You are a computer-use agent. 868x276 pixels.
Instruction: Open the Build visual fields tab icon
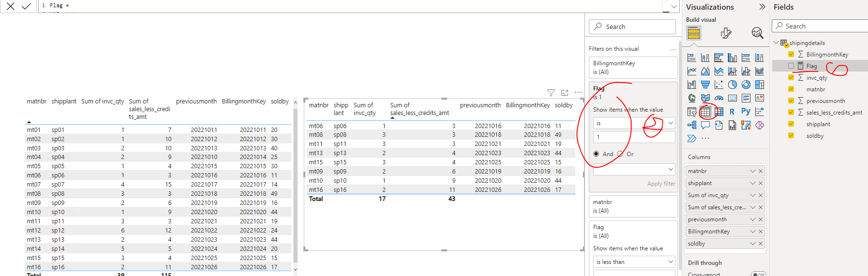(694, 33)
